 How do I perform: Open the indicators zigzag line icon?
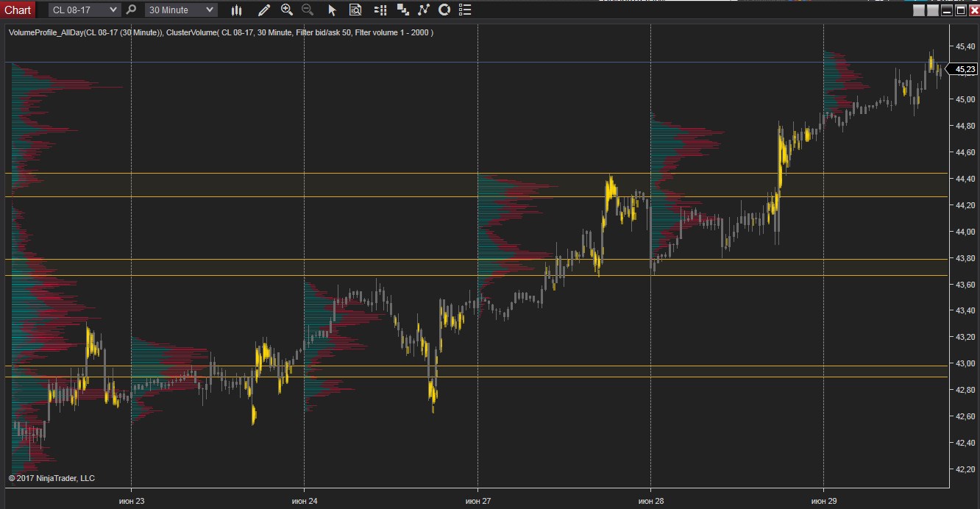[x=423, y=10]
